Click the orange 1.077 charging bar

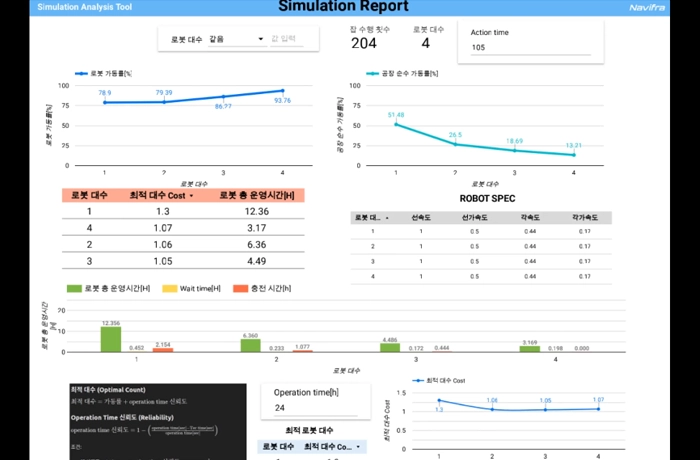tap(303, 351)
